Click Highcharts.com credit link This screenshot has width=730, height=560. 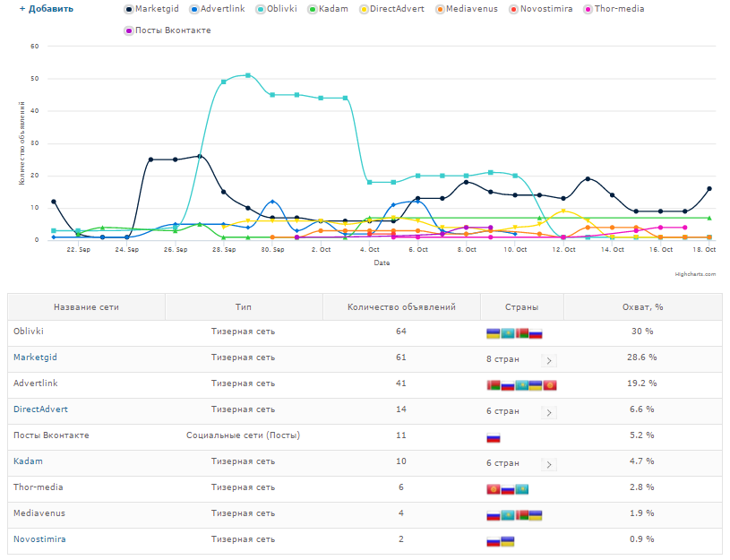click(695, 274)
